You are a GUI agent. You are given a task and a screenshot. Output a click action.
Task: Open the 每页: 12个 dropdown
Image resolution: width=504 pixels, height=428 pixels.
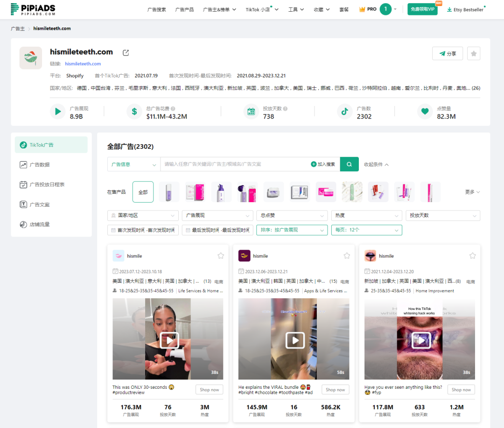click(x=367, y=230)
